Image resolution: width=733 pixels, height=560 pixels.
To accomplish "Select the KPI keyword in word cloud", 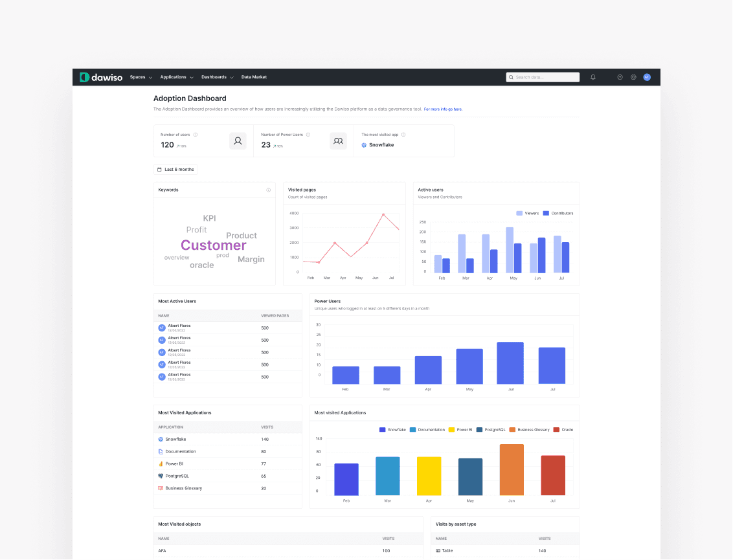I will coord(209,218).
